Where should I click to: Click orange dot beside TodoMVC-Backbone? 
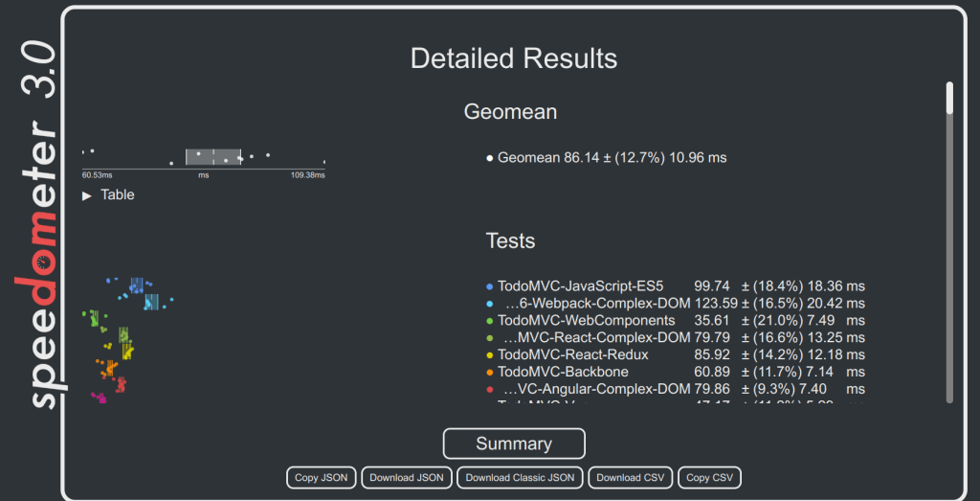[490, 373]
